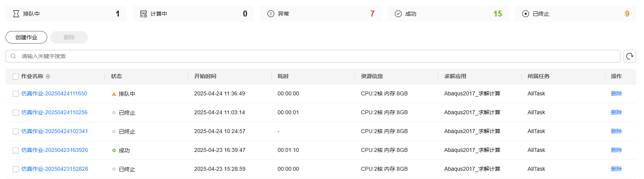Select checkbox for 仿真作业-20250423163926 row
The image size is (644, 179).
coord(16,150)
